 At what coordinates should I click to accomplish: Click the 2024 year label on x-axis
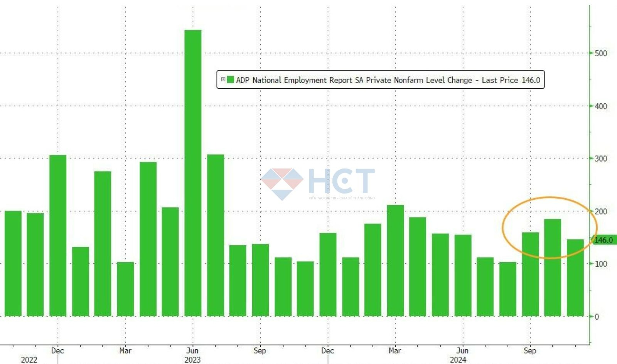pos(458,360)
